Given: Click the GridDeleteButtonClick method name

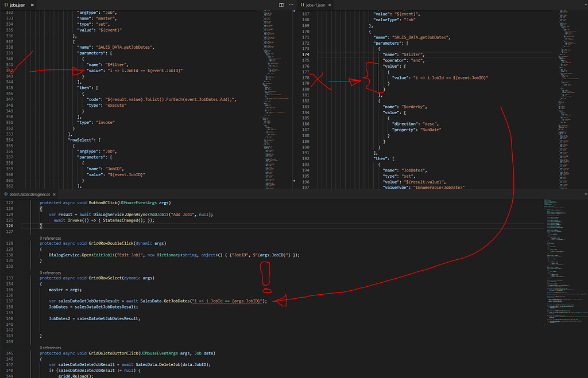Looking at the screenshot, I should click(113, 353).
